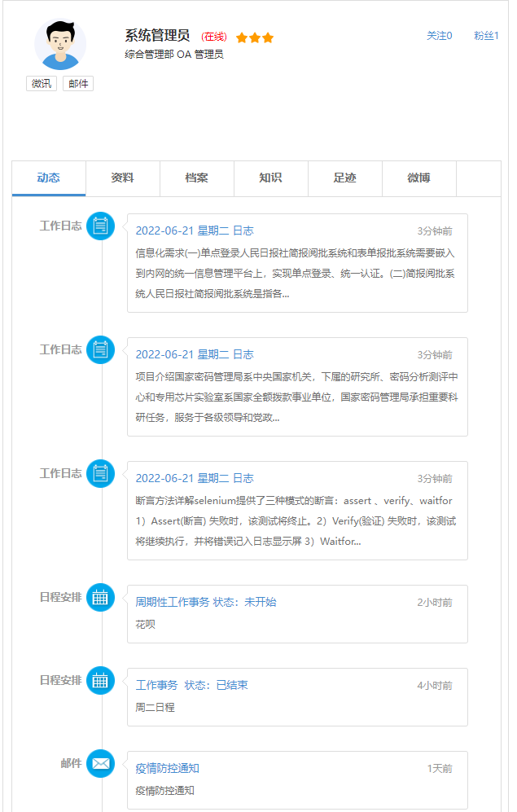Image resolution: width=517 pixels, height=812 pixels.
Task: Show the 动态 tab
Action: pos(48,178)
